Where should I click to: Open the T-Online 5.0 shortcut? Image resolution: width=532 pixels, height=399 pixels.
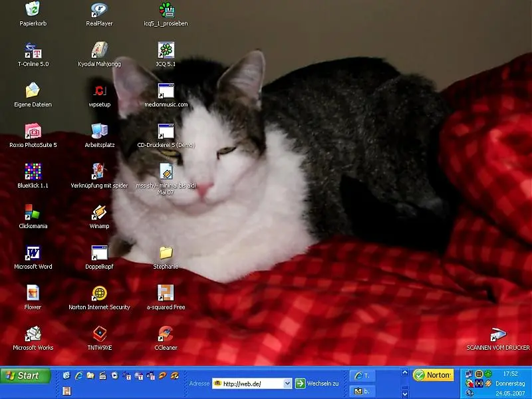click(x=33, y=51)
